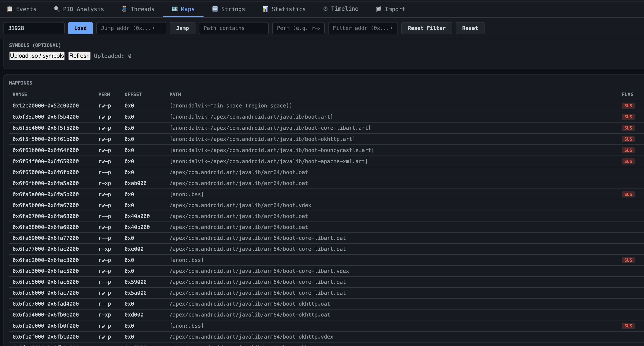
Task: Click the abc icon on Strings tab
Action: (215, 9)
